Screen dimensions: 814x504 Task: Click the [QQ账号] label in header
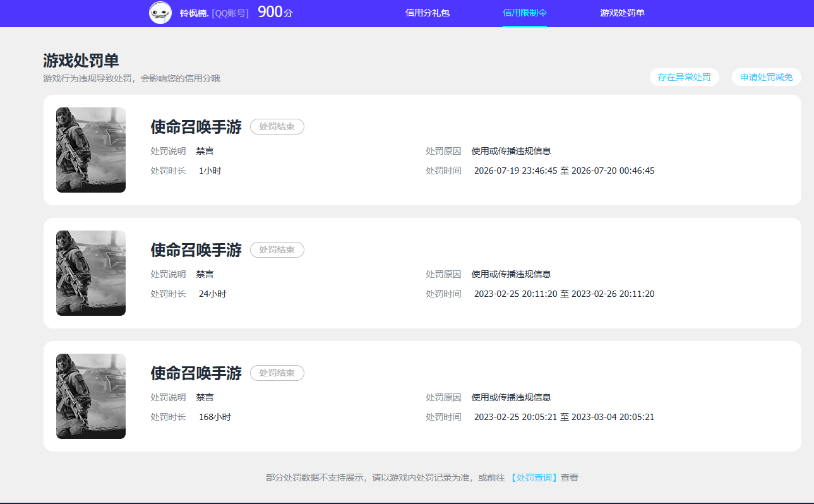[x=230, y=13]
